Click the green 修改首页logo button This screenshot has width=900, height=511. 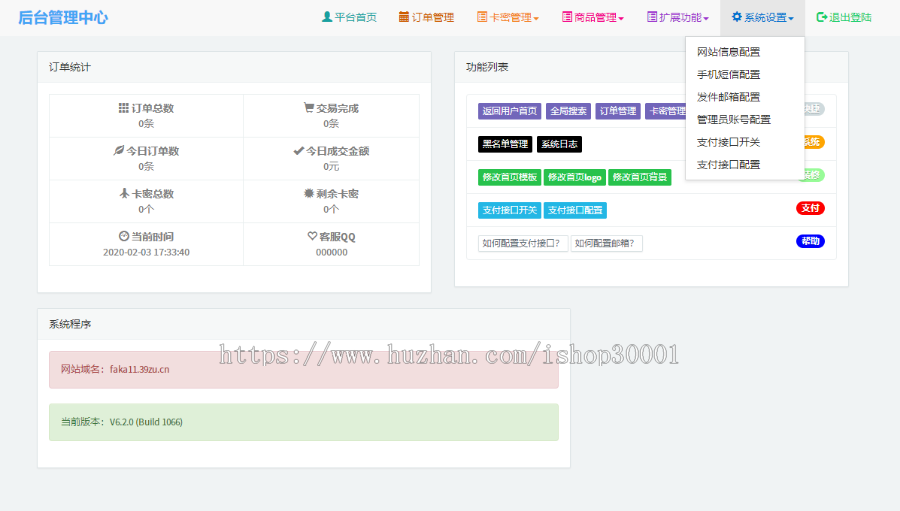pos(575,177)
